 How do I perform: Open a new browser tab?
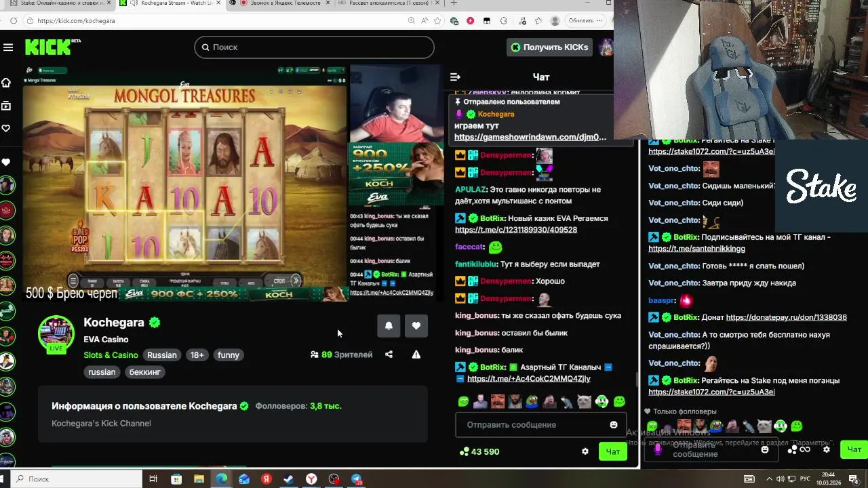pyautogui.click(x=454, y=3)
